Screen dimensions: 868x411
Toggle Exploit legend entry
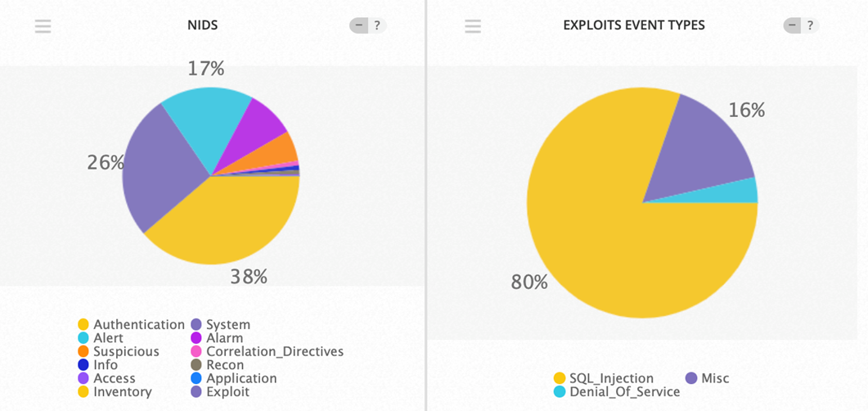pos(220,392)
